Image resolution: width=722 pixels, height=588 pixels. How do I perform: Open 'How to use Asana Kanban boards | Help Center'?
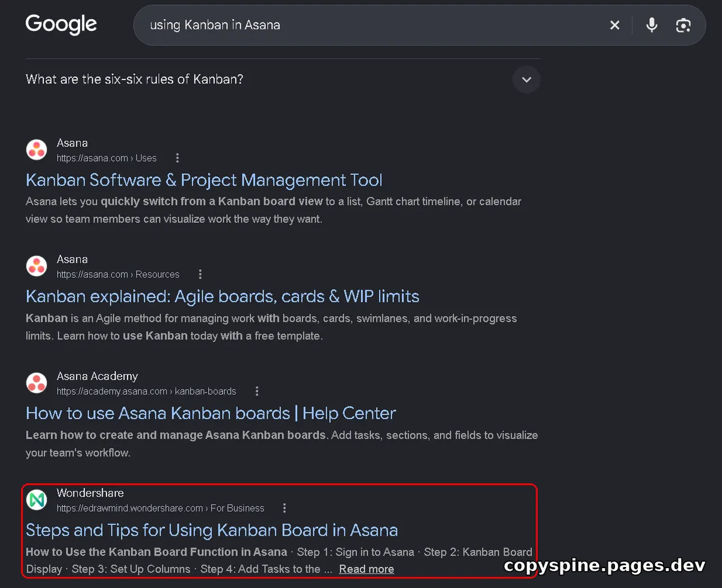(x=211, y=413)
